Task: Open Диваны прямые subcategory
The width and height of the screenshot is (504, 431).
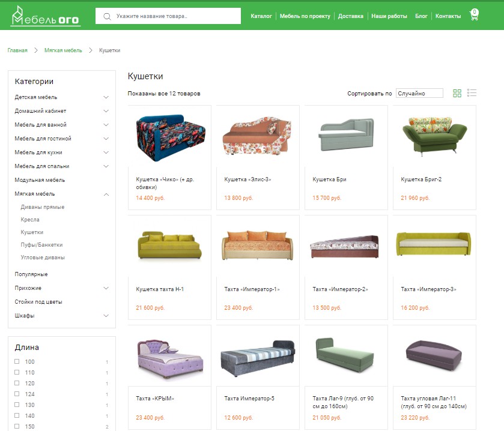Action: coord(43,207)
